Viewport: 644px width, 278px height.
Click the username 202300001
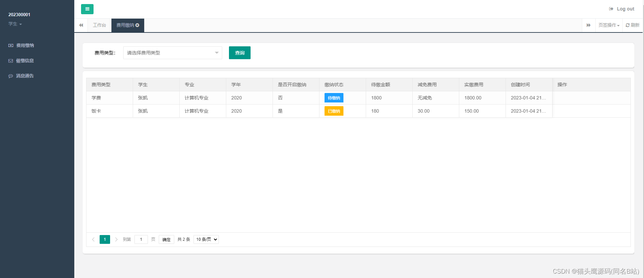click(19, 15)
